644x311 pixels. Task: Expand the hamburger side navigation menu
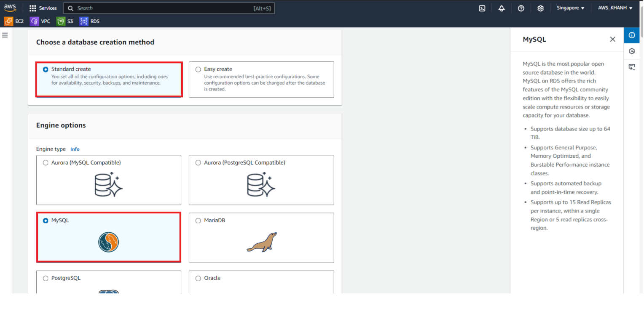point(5,35)
